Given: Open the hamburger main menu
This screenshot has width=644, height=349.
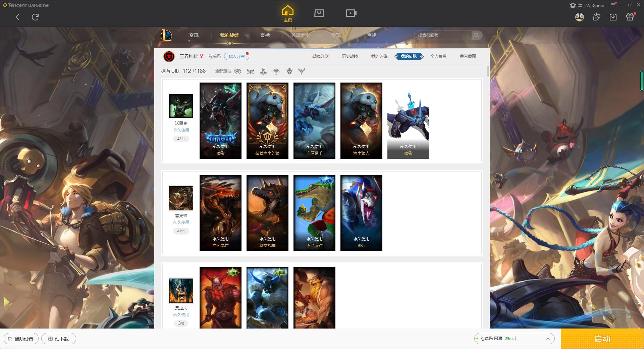Looking at the screenshot, I should click(x=613, y=5).
